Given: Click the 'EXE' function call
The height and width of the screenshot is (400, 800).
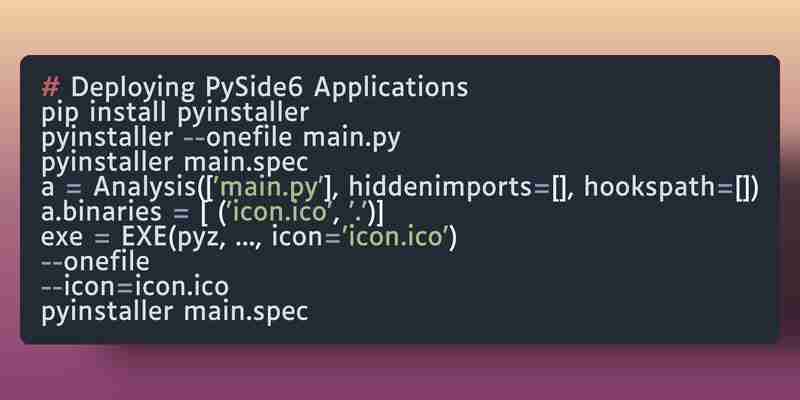Looking at the screenshot, I should [143, 238].
